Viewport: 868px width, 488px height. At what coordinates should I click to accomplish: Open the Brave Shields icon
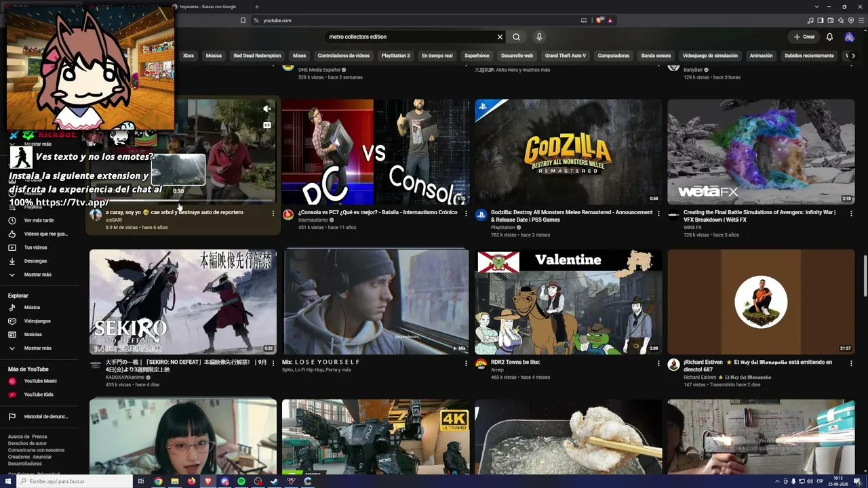(599, 20)
